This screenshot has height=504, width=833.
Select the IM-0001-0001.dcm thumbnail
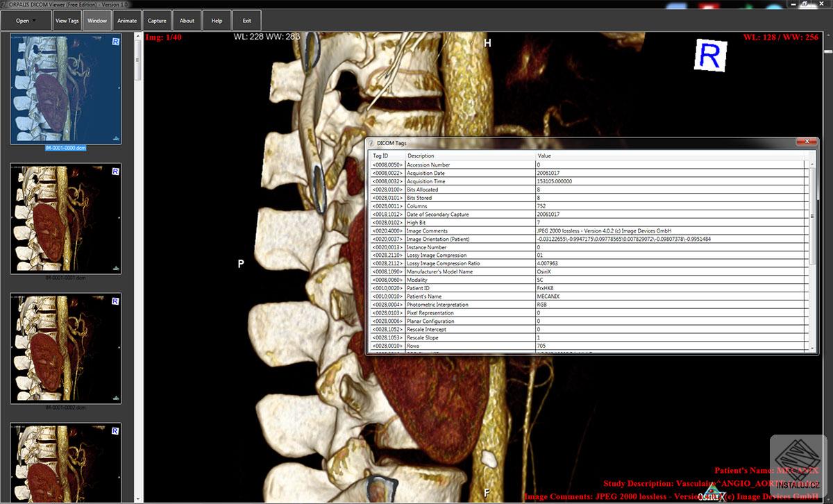click(65, 217)
